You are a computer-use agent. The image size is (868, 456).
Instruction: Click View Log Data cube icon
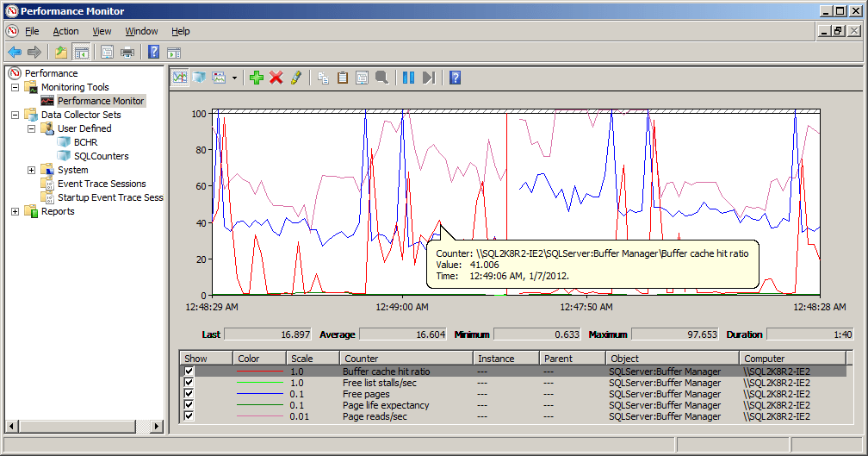(199, 78)
